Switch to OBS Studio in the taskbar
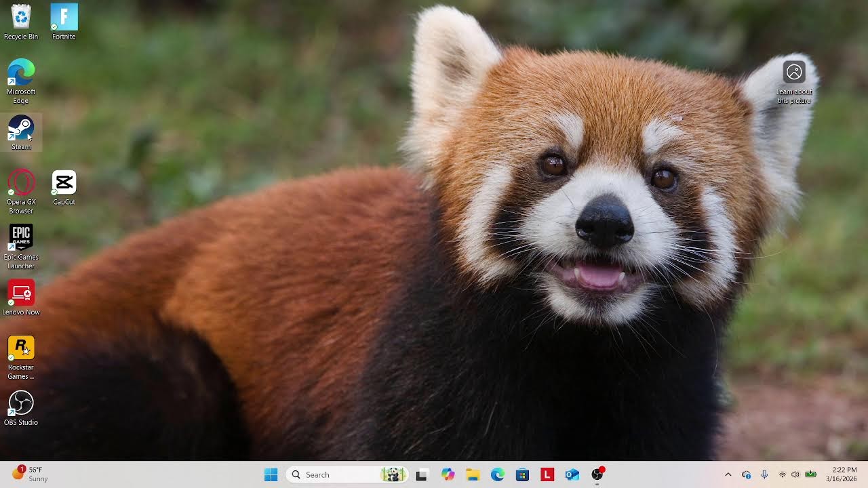This screenshot has width=868, height=488. (597, 474)
